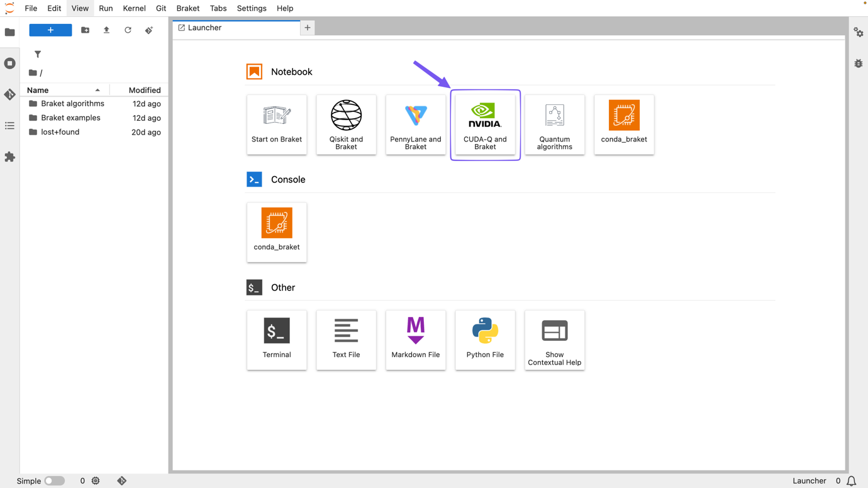Open the Braket menu

coord(187,8)
